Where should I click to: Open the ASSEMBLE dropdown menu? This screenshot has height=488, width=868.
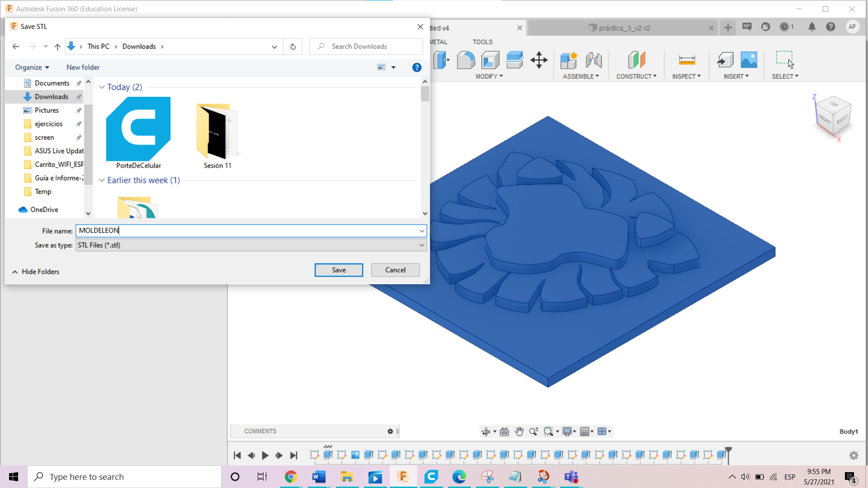pyautogui.click(x=580, y=76)
